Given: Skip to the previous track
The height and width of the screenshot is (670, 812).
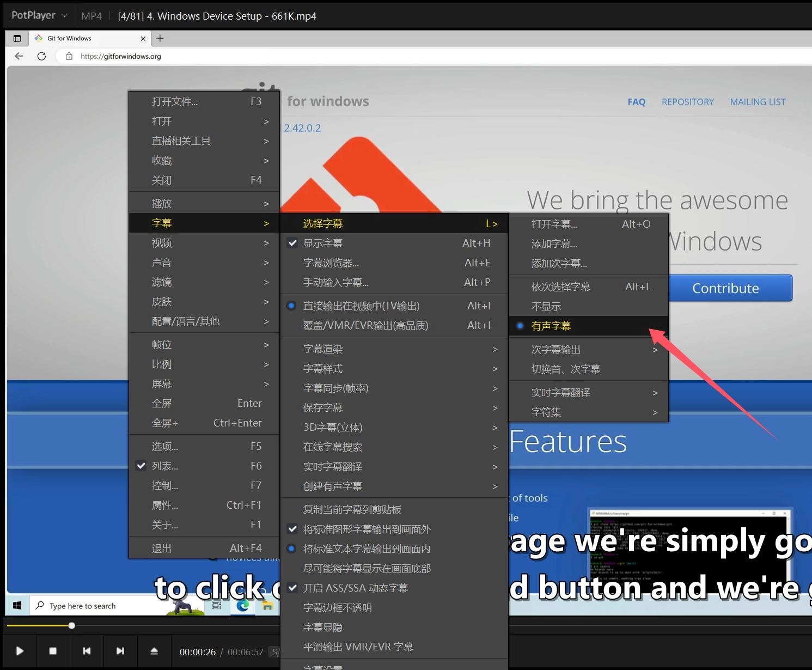Looking at the screenshot, I should (87, 651).
